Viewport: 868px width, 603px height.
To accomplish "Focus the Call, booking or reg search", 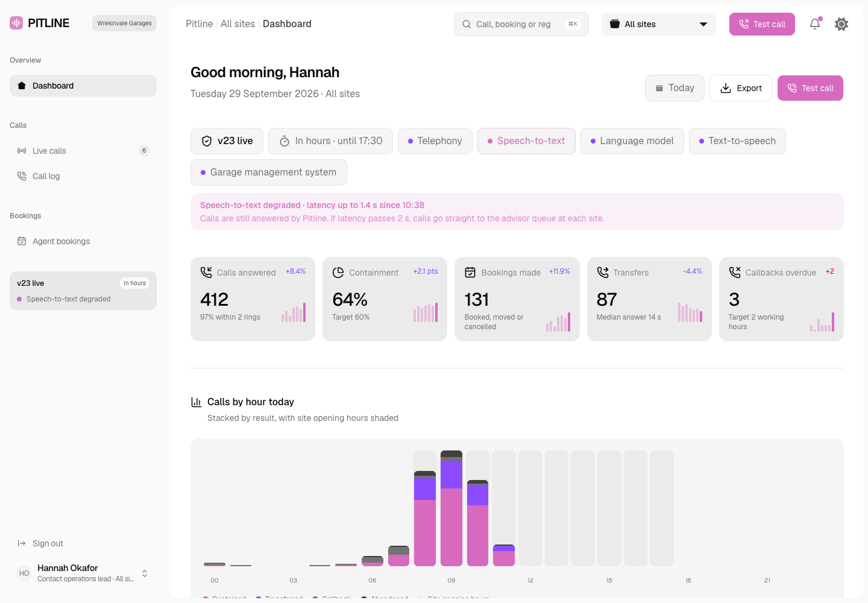I will pyautogui.click(x=521, y=24).
